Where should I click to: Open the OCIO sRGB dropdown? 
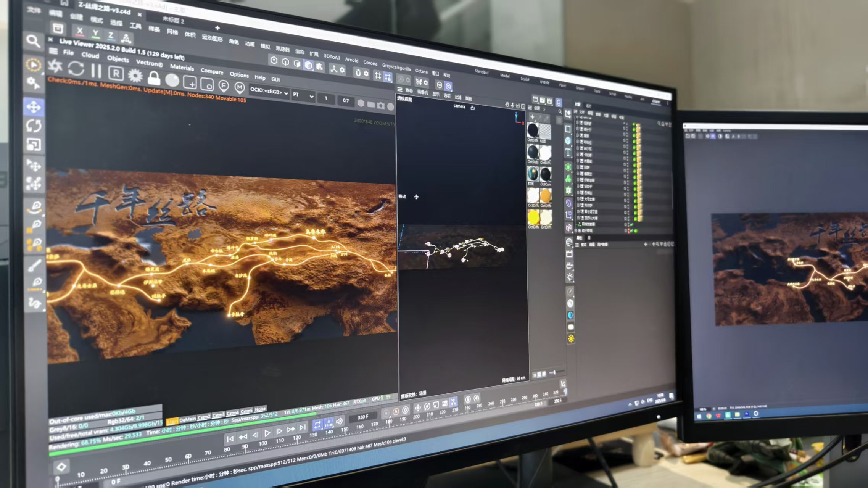click(x=269, y=91)
